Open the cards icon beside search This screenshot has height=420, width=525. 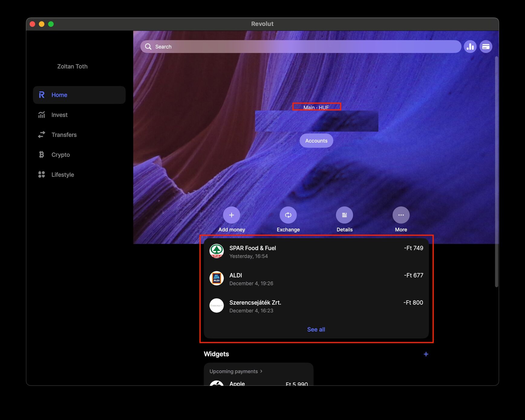(486, 47)
